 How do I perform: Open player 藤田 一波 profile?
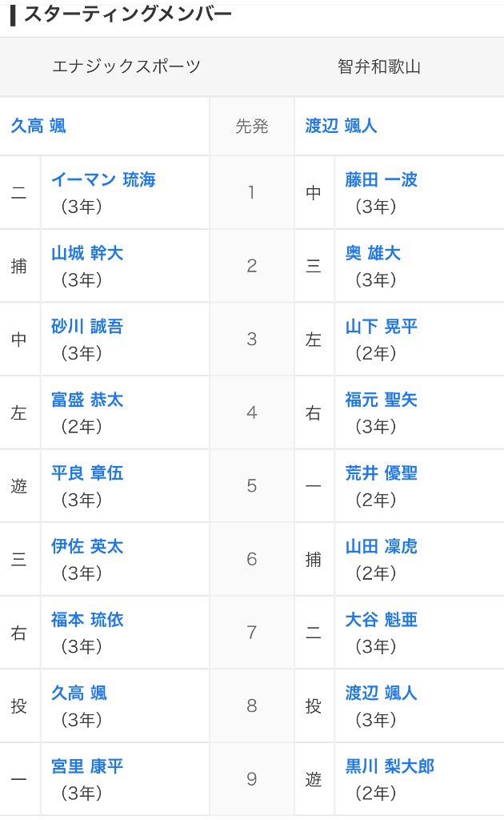click(382, 180)
